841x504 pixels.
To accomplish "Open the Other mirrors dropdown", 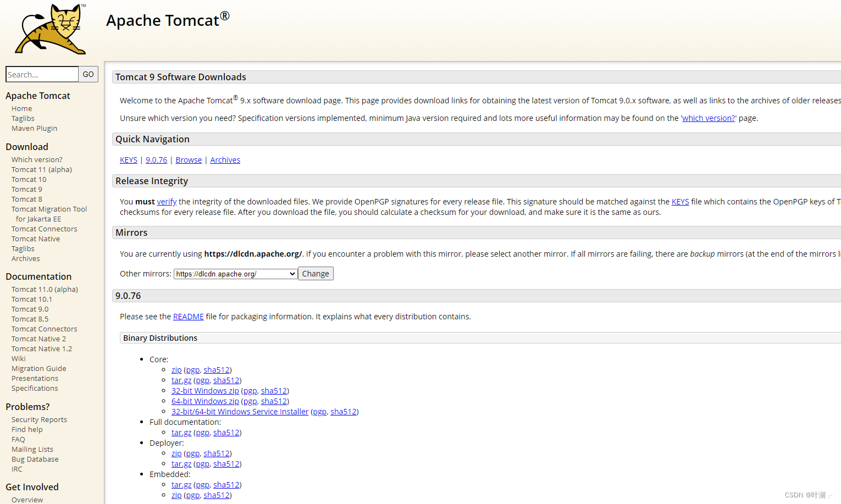I will coord(235,273).
